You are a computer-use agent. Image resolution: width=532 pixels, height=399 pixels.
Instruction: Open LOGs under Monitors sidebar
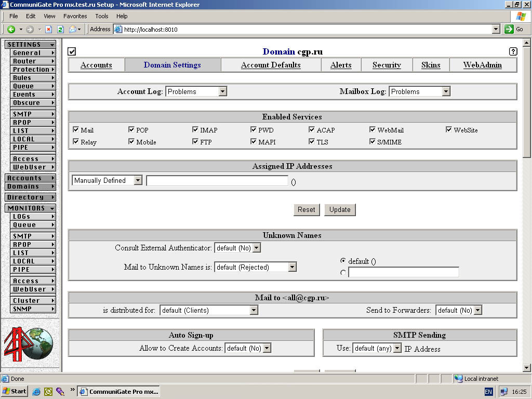click(33, 217)
